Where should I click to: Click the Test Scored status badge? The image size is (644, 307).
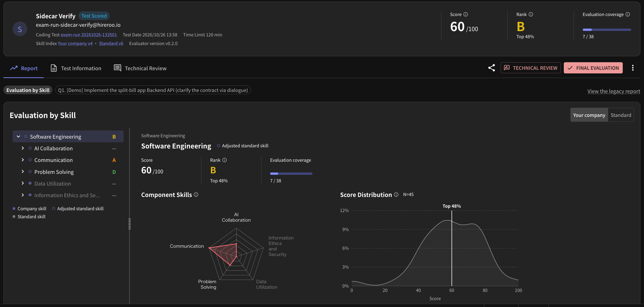94,16
